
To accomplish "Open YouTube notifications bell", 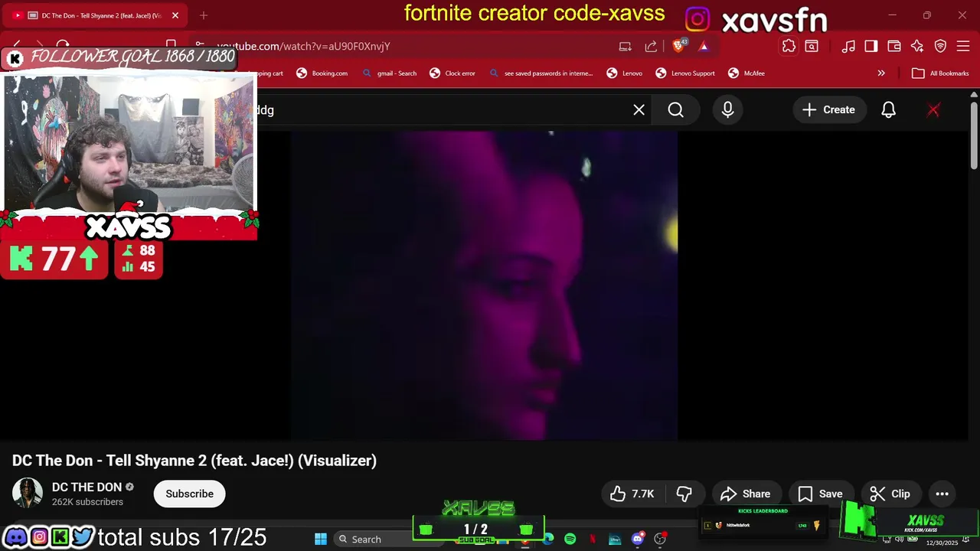I will click(888, 110).
